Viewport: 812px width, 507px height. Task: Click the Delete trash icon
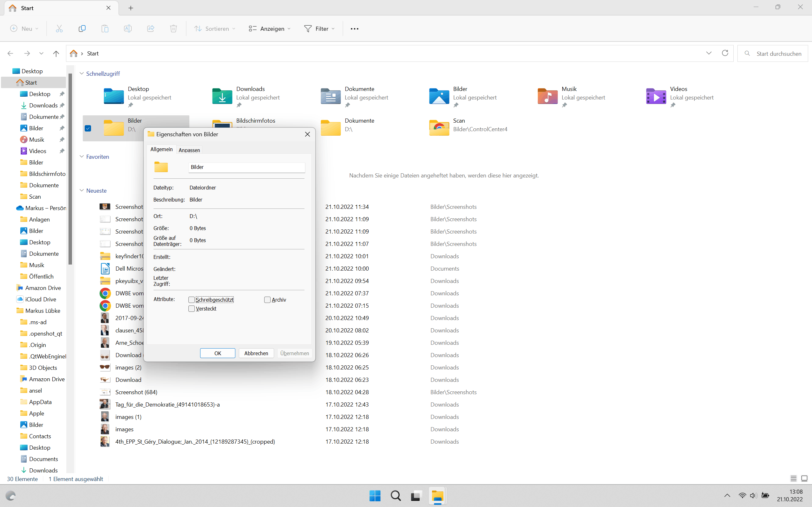tap(173, 29)
